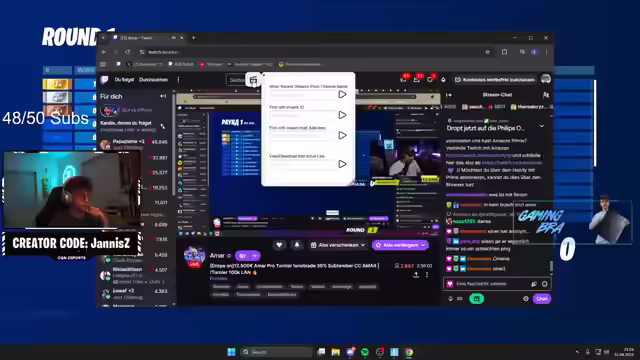Image resolution: width=640 pixels, height=360 pixels.
Task: Open new browser tab
Action: click(x=194, y=38)
